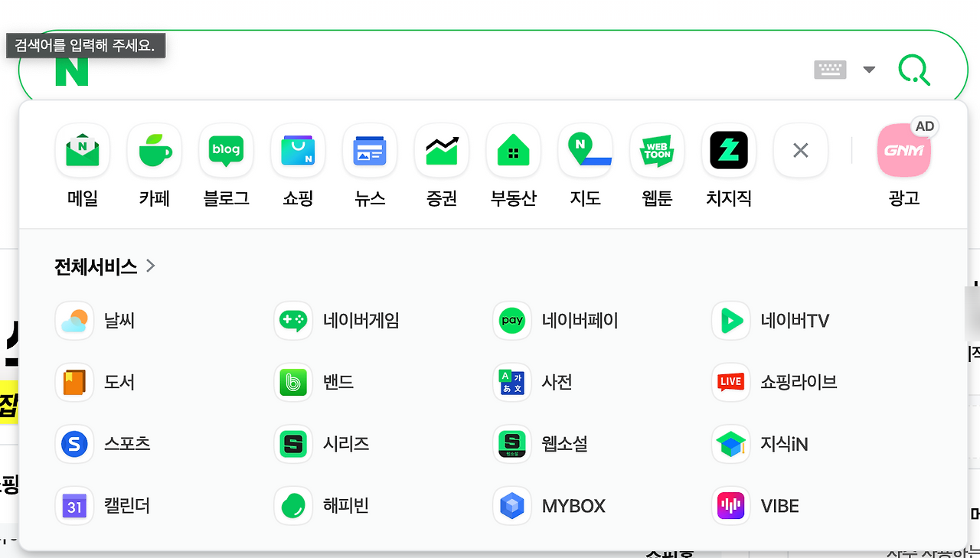Open the Real Estate (부동산) shortcut
The height and width of the screenshot is (558, 980).
[513, 166]
